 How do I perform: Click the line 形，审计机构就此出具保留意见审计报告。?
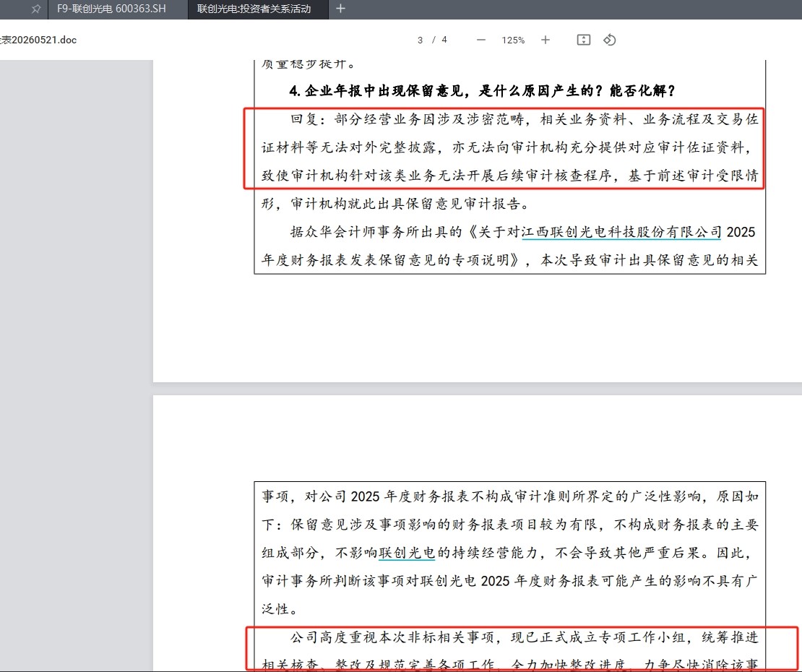coord(395,204)
